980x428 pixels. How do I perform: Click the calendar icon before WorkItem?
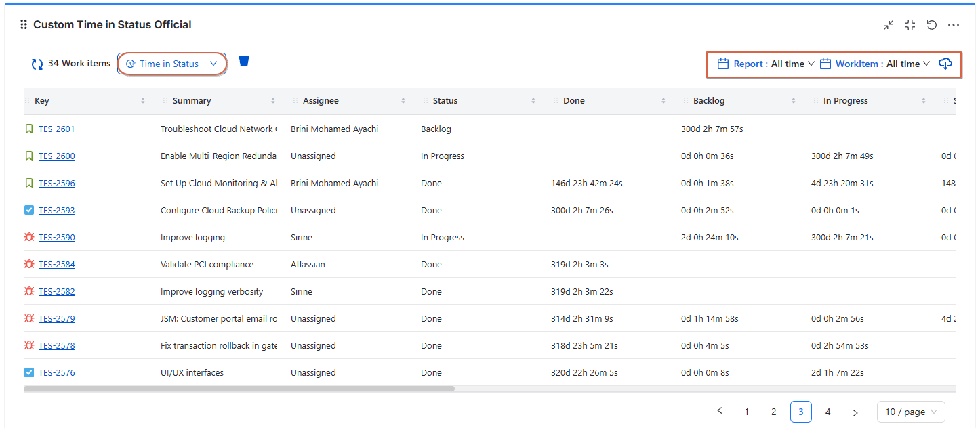click(x=825, y=64)
